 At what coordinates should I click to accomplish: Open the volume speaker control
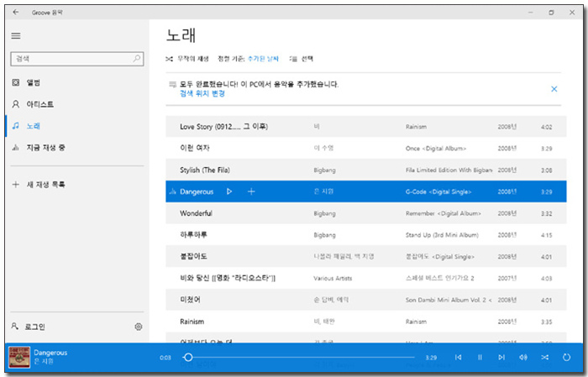[x=523, y=357]
